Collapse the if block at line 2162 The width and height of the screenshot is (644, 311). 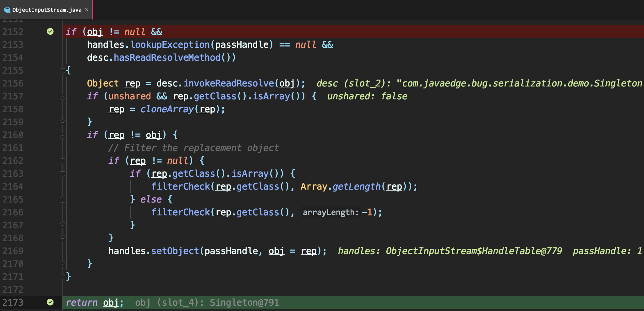[62, 161]
